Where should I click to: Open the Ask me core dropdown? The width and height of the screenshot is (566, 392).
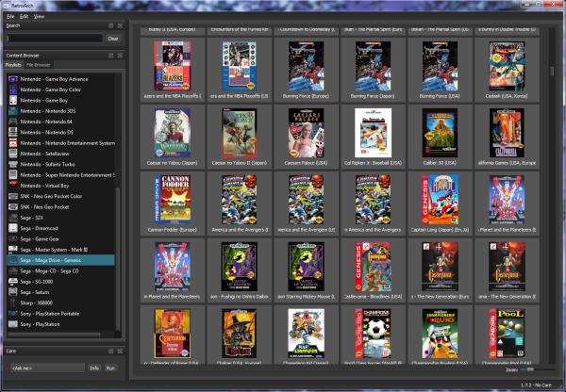pyautogui.click(x=47, y=368)
